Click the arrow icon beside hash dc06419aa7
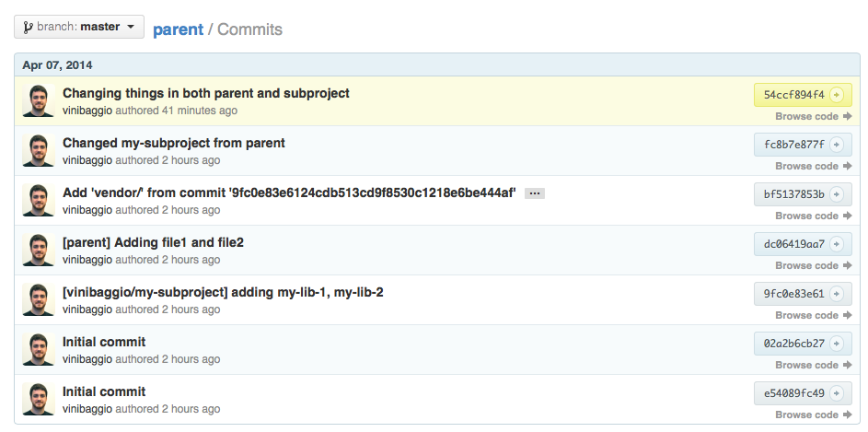 click(837, 244)
